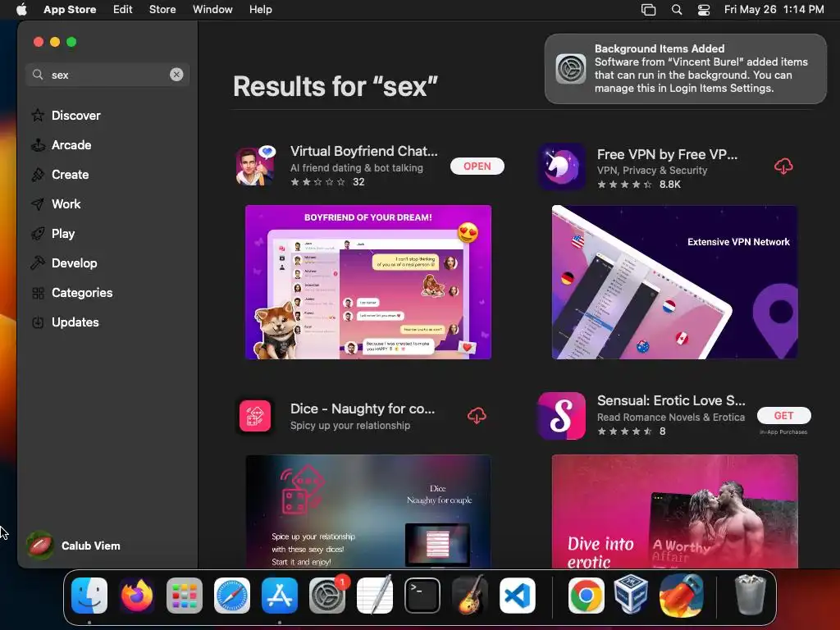The width and height of the screenshot is (840, 630).
Task: Open Spotlight search in menu bar
Action: click(x=677, y=10)
